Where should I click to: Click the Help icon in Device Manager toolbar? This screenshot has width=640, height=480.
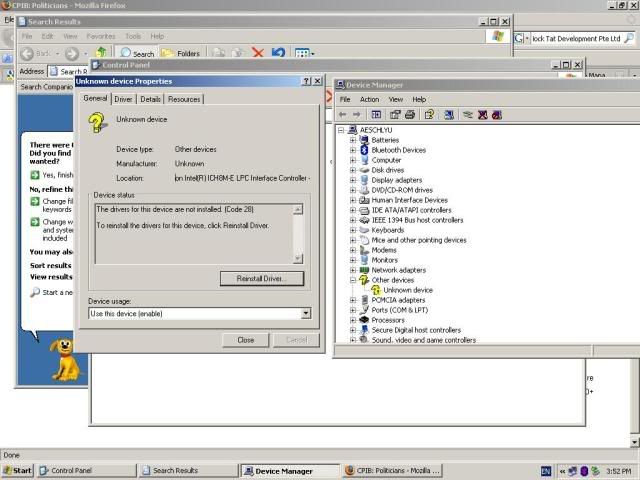429,115
